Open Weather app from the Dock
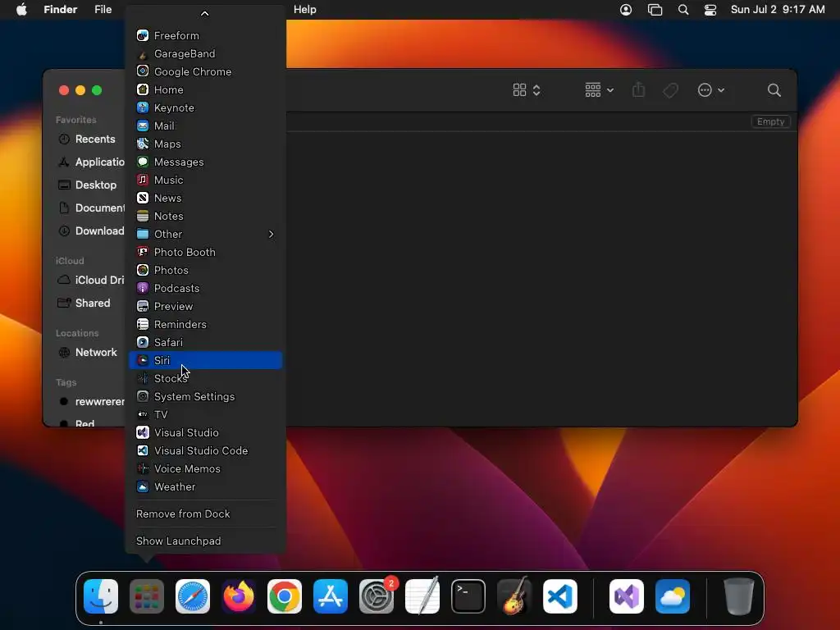Screen dimensions: 840x630 (673, 596)
